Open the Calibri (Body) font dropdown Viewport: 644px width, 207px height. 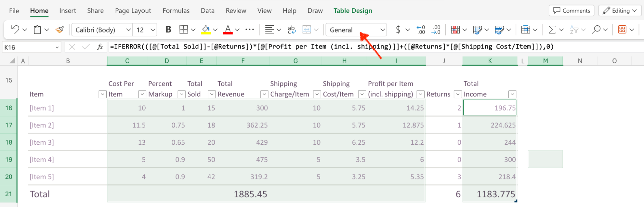(x=128, y=30)
